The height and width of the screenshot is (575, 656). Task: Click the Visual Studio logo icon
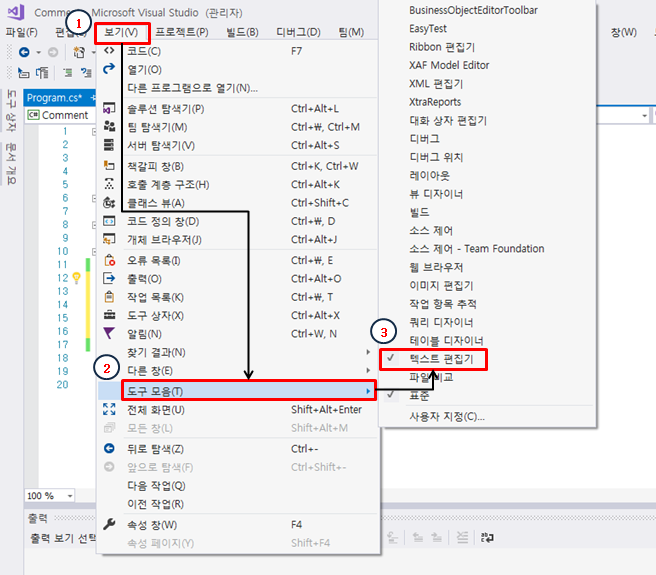[16, 12]
